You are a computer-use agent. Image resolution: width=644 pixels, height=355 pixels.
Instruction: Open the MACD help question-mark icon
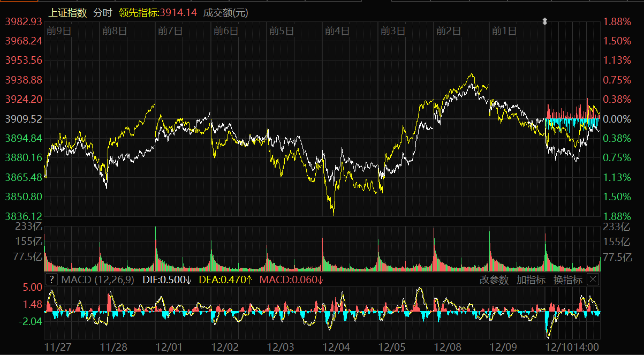click(51, 280)
